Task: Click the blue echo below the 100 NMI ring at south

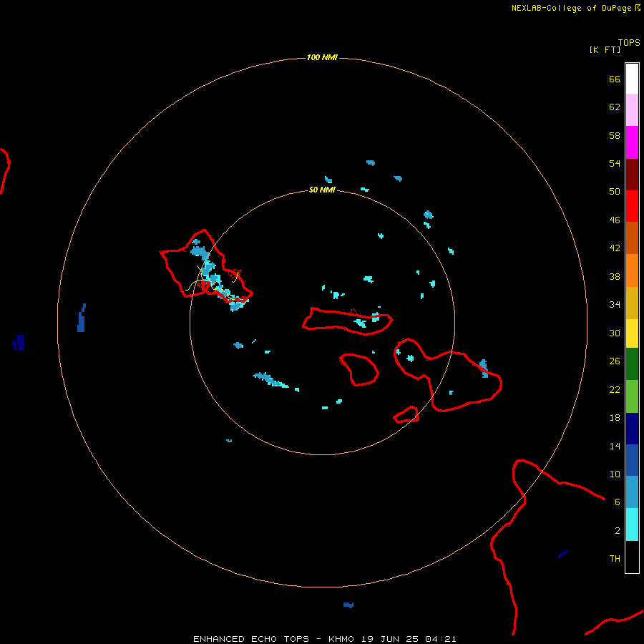Action: click(x=348, y=605)
